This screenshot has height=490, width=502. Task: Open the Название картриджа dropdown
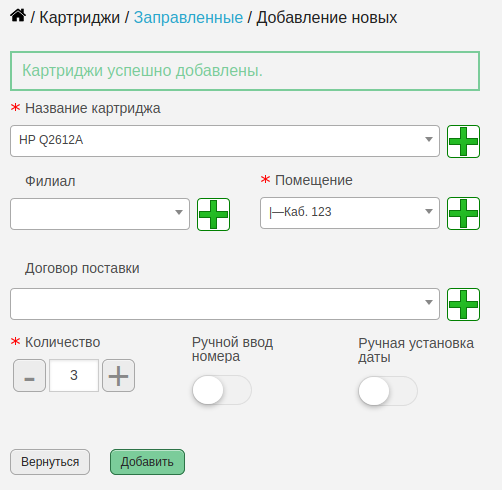click(x=225, y=141)
